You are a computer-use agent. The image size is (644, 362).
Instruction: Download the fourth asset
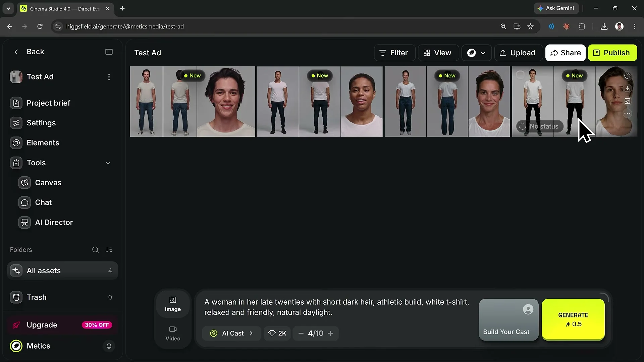(x=627, y=89)
